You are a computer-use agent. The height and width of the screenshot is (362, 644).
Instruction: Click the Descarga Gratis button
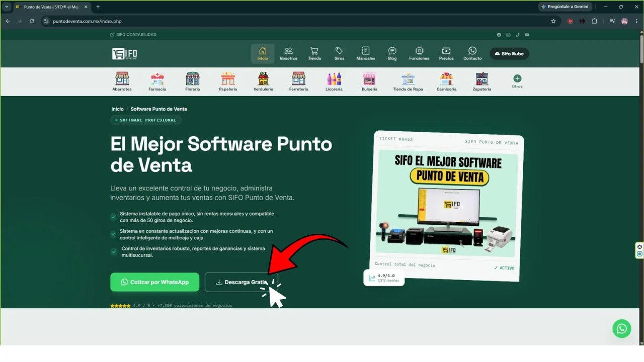click(x=241, y=282)
